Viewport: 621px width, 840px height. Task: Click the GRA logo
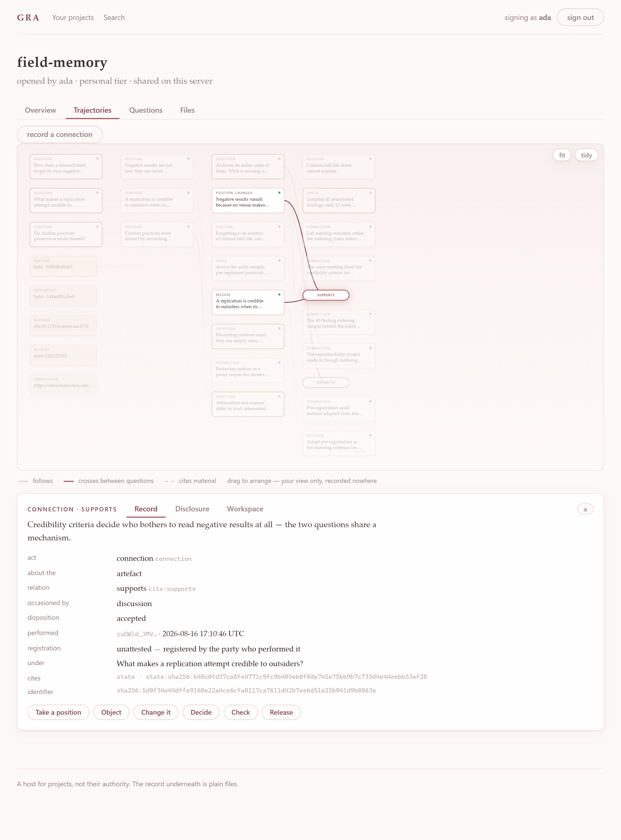pos(28,18)
